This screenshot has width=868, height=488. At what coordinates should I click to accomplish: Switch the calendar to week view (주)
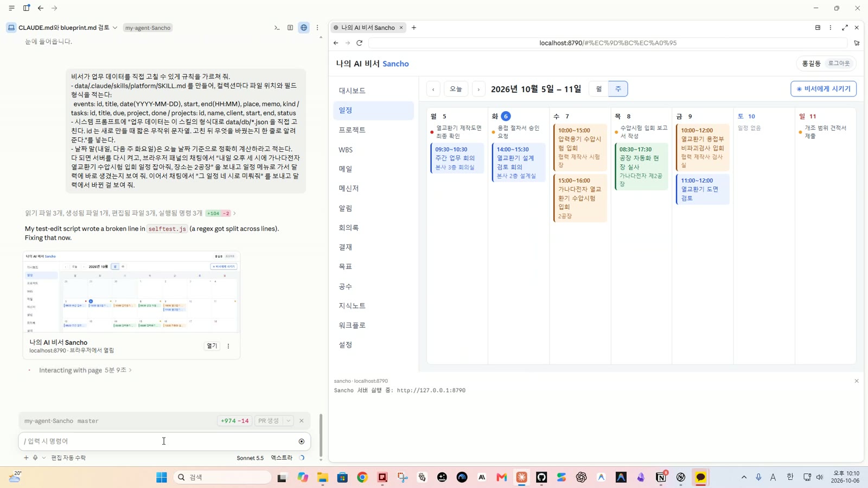pyautogui.click(x=618, y=89)
